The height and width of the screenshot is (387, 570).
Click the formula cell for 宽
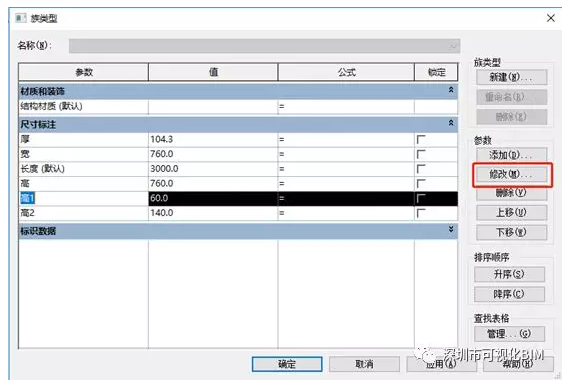point(346,154)
